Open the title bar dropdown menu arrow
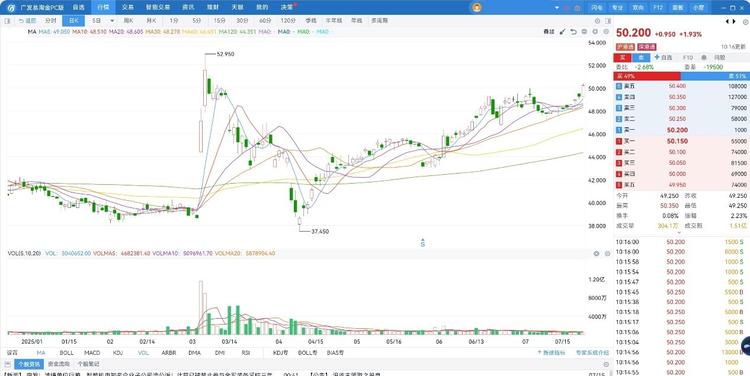This screenshot has height=376, width=750. click(x=557, y=8)
